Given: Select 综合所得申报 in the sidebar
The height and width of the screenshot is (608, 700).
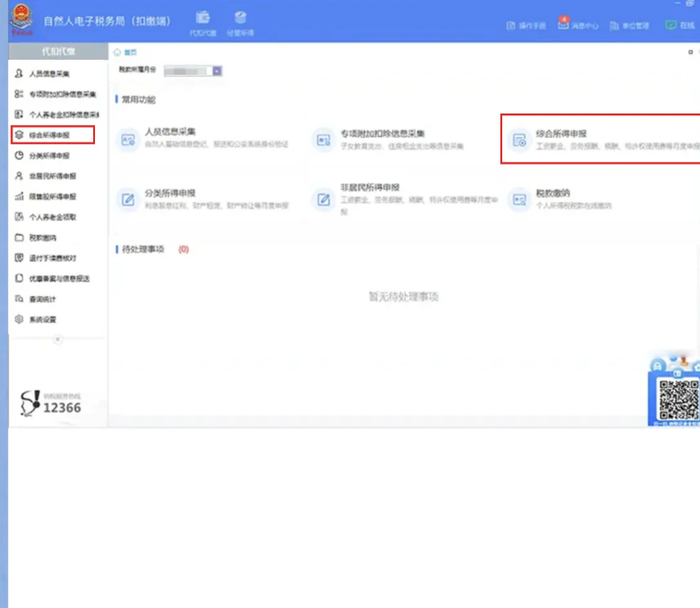Looking at the screenshot, I should coord(53,135).
